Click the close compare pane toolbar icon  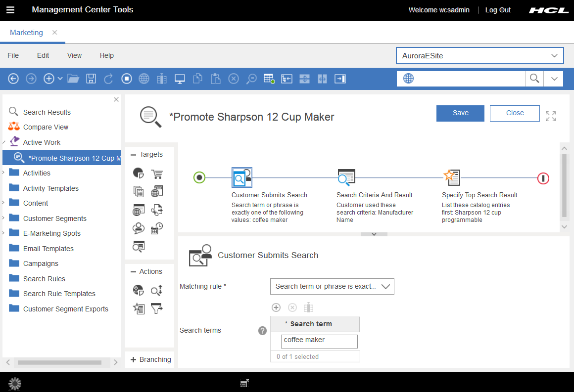coord(340,79)
